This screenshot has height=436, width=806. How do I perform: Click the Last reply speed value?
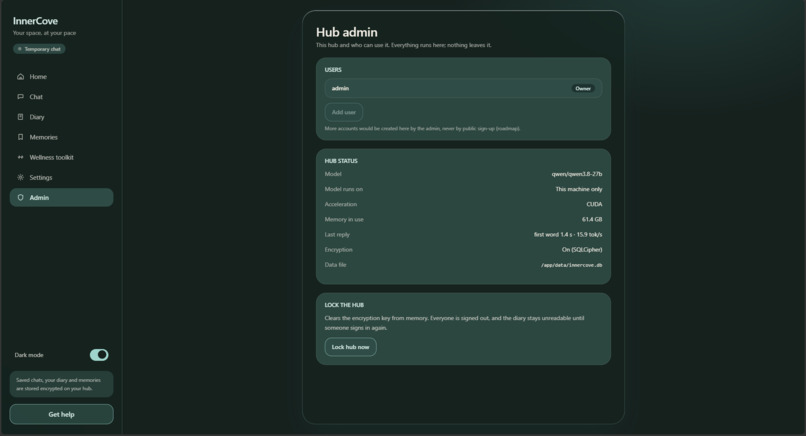pyautogui.click(x=568, y=234)
